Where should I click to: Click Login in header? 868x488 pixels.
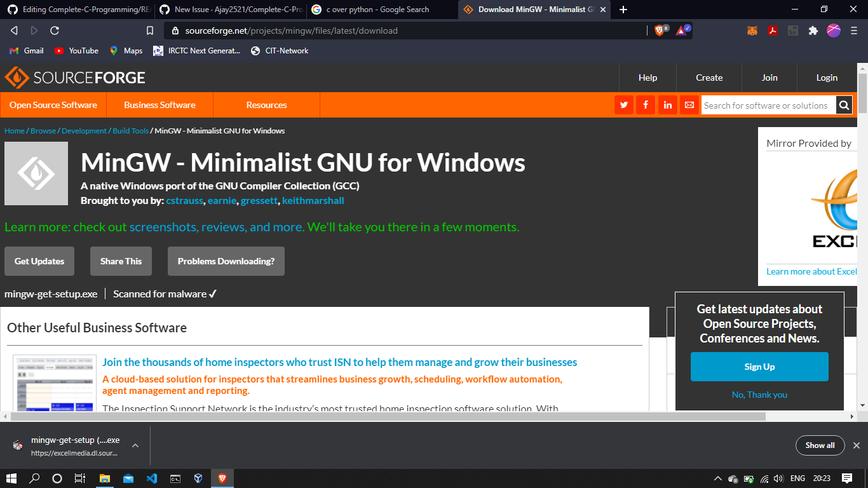coord(827,78)
